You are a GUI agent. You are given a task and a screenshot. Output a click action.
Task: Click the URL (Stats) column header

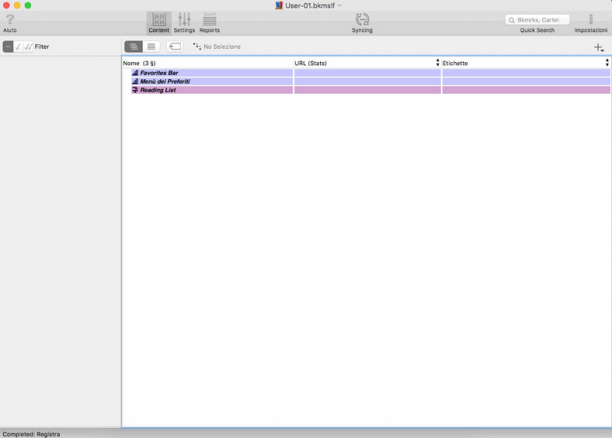(364, 63)
